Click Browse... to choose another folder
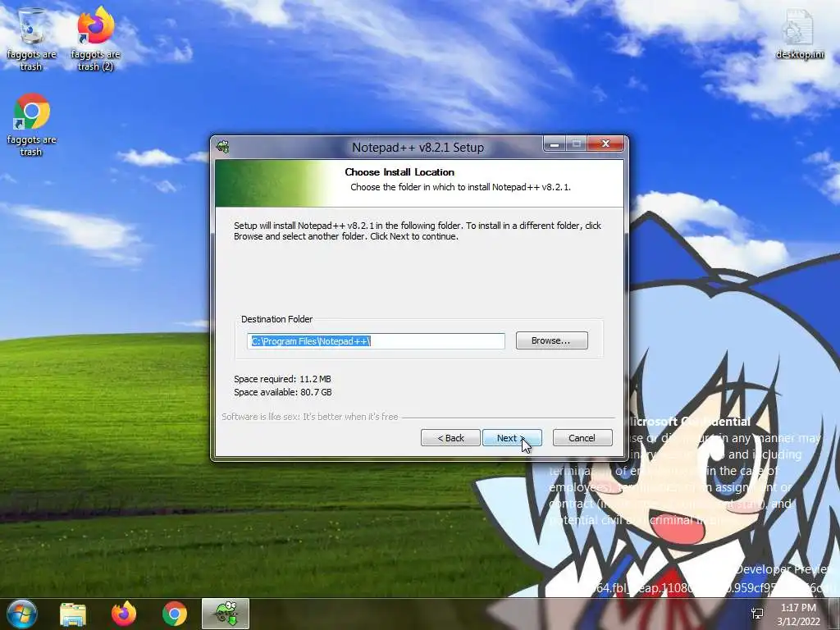Screen dimensions: 840x630 pos(552,340)
